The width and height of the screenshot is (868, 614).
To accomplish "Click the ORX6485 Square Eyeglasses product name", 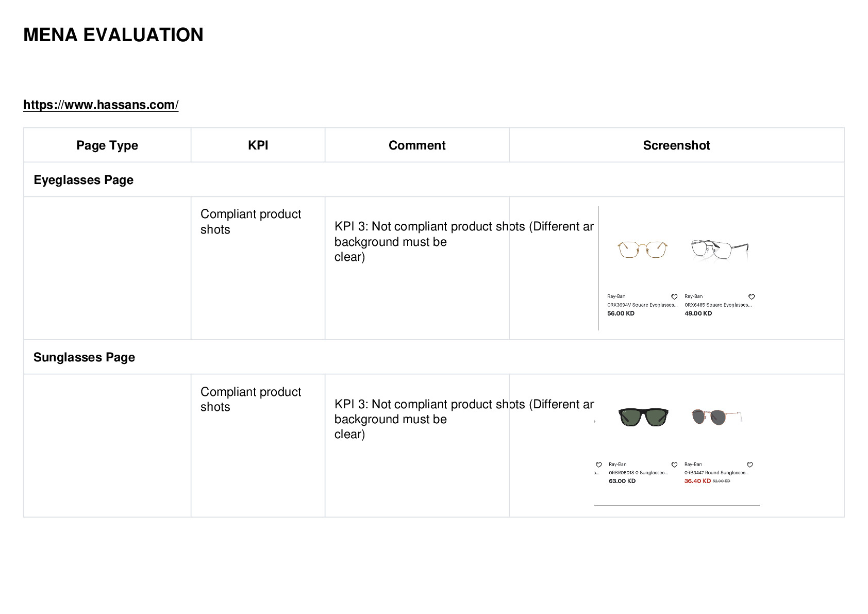I will click(718, 305).
